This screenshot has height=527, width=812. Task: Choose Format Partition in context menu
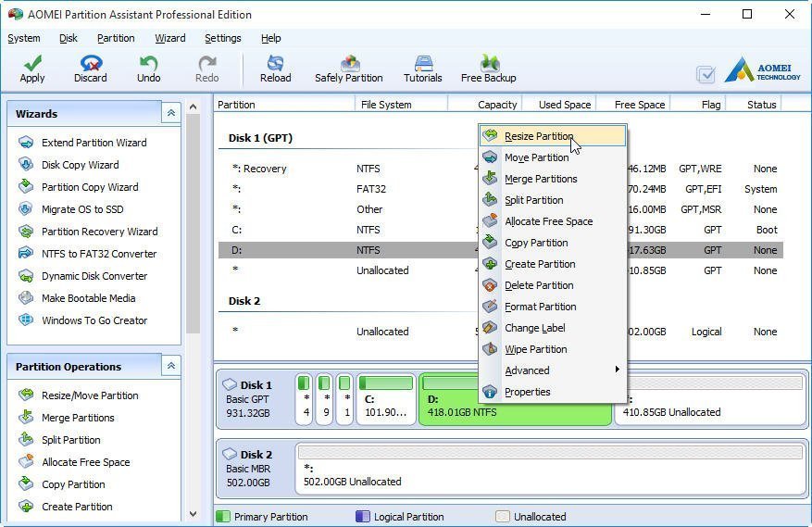tap(553, 307)
